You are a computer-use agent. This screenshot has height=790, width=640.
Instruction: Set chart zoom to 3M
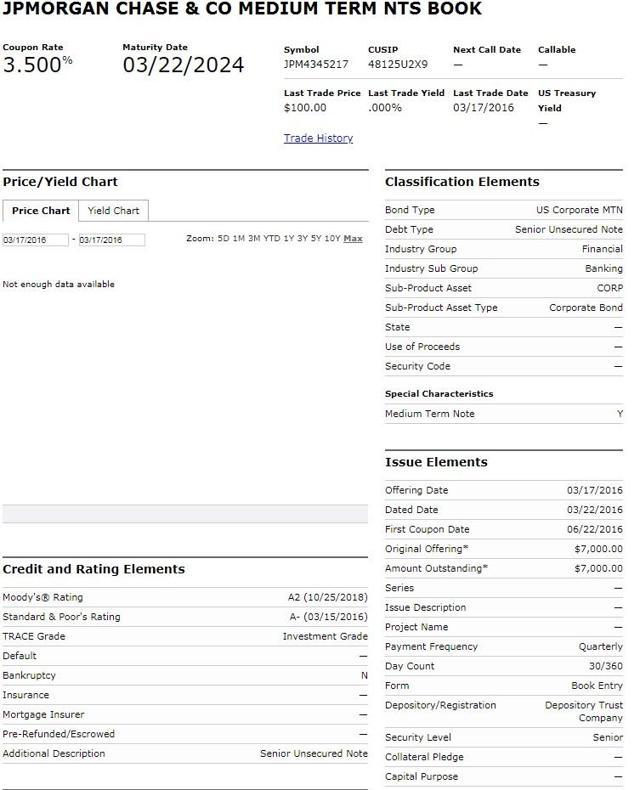pos(254,238)
